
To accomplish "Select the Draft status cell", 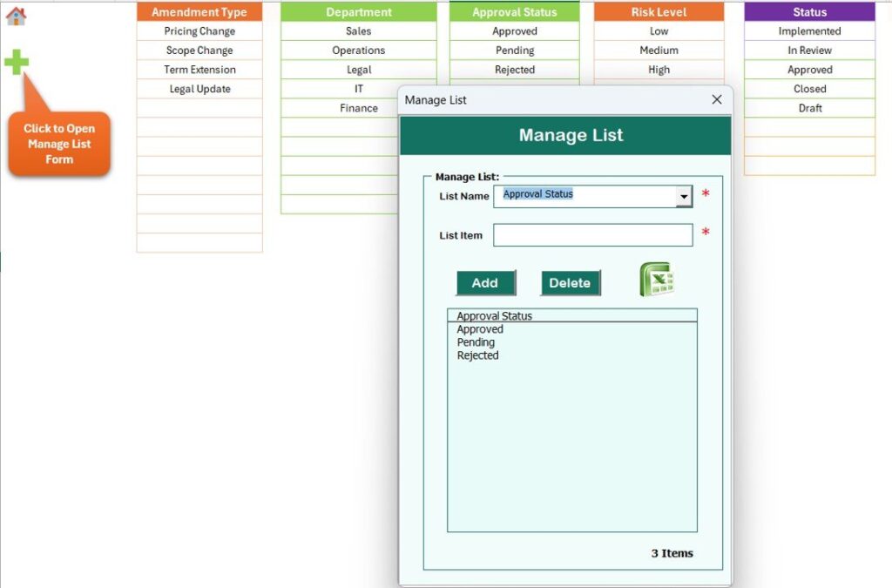I will (809, 109).
